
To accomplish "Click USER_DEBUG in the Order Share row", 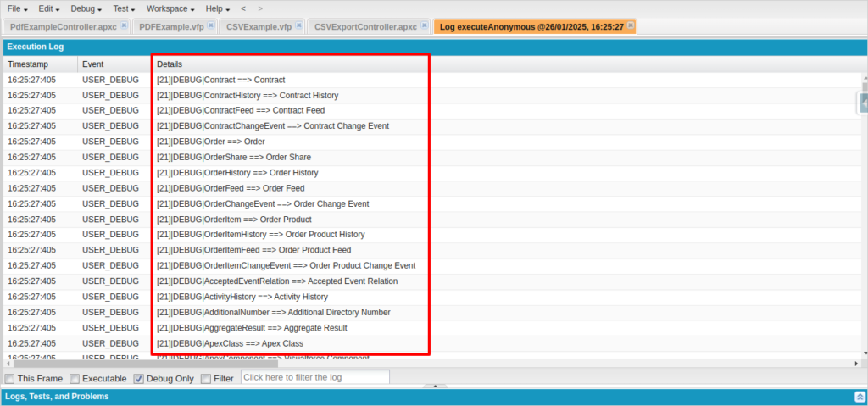I will pyautogui.click(x=111, y=158).
